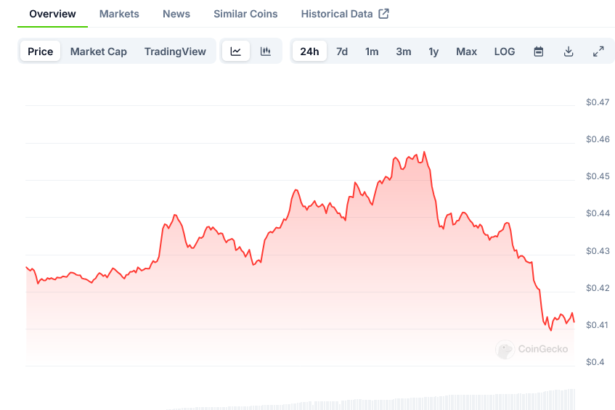Screen dimensions: 615x410
Task: Switch chart to Market Cap
Action: coord(97,51)
